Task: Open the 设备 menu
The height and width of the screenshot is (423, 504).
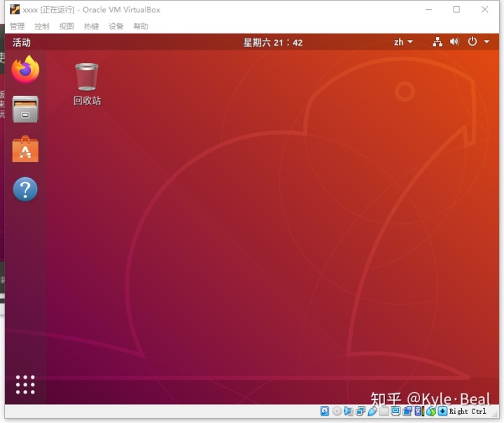Action: tap(116, 27)
